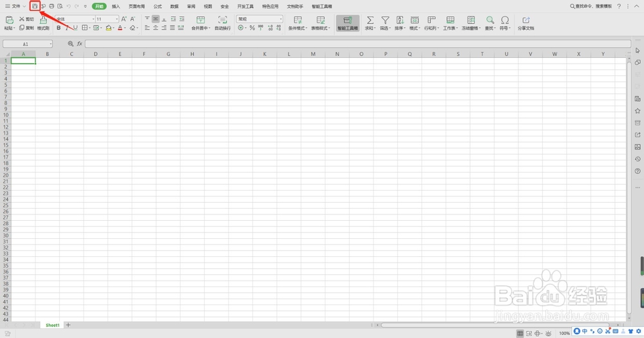
Task: Click the eye protection mode icon
Action: point(548,333)
